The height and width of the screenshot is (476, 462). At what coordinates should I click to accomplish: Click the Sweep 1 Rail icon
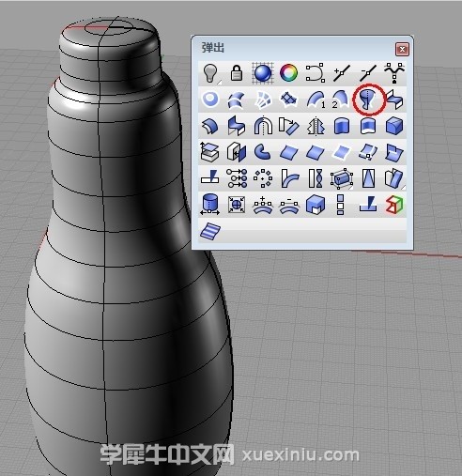point(316,100)
